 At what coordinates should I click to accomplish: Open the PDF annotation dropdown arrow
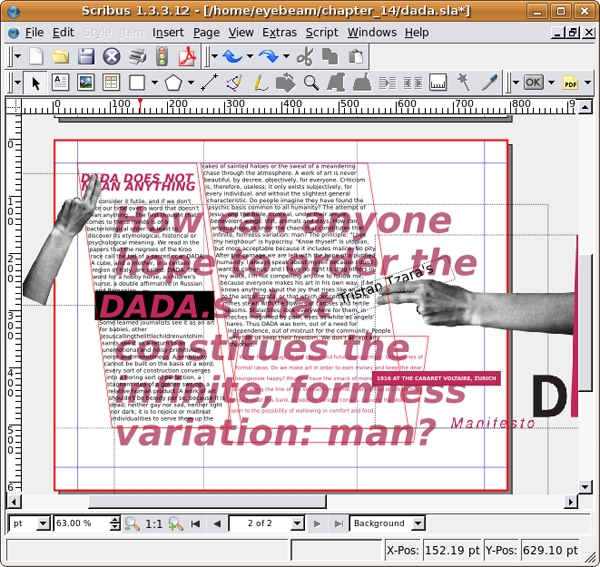588,83
